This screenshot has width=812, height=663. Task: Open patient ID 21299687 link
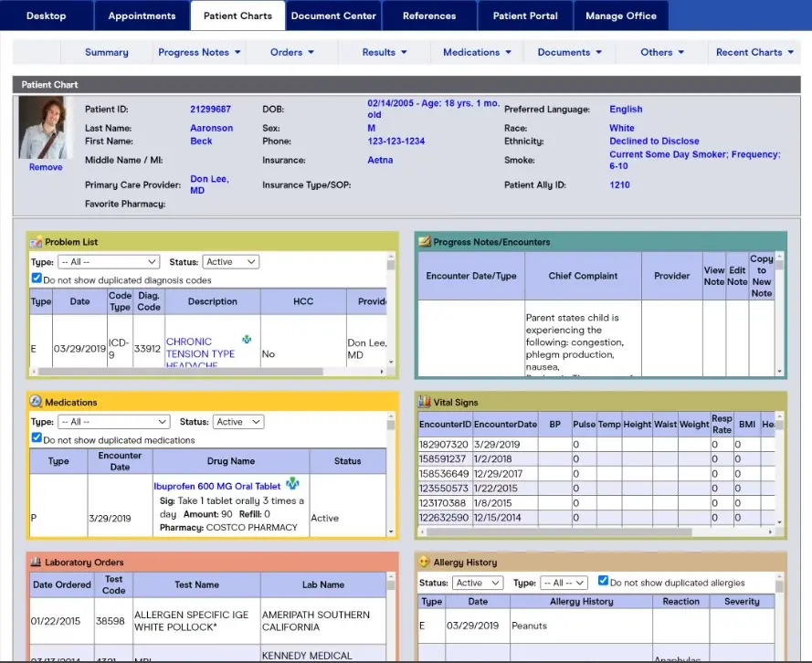pyautogui.click(x=212, y=108)
